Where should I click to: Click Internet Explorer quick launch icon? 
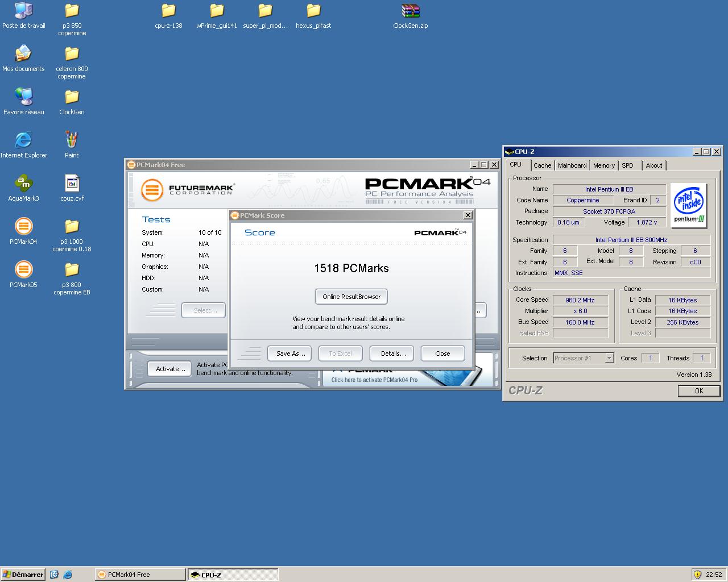(x=68, y=575)
